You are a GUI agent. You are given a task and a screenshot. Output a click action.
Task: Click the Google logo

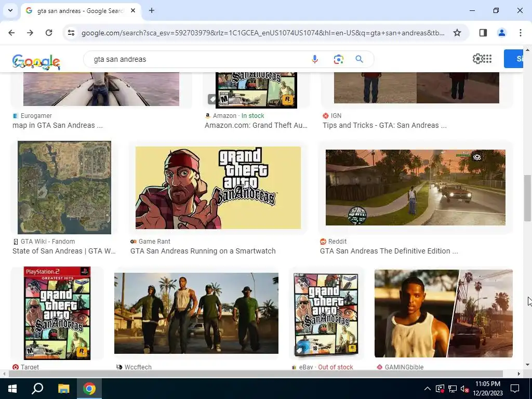coord(36,62)
